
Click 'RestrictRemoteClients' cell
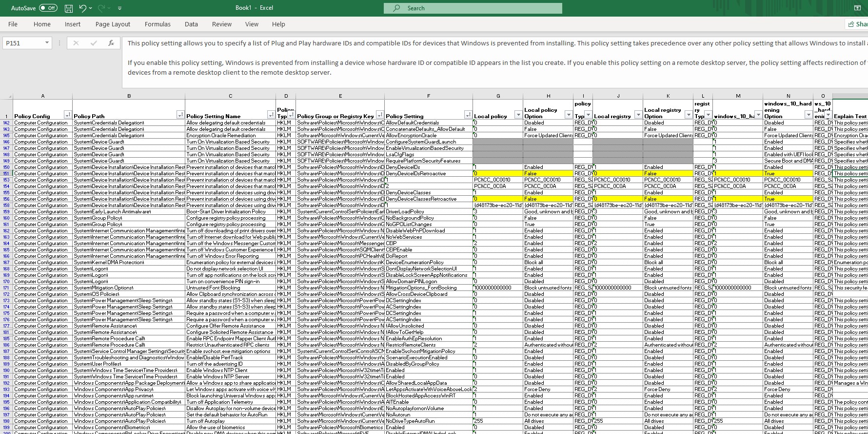(x=429, y=345)
